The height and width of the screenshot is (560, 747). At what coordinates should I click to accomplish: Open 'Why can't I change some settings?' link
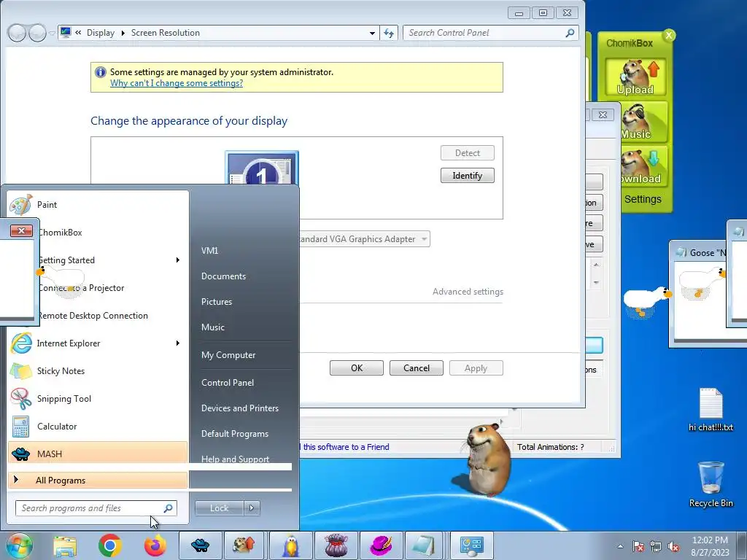pyautogui.click(x=177, y=83)
